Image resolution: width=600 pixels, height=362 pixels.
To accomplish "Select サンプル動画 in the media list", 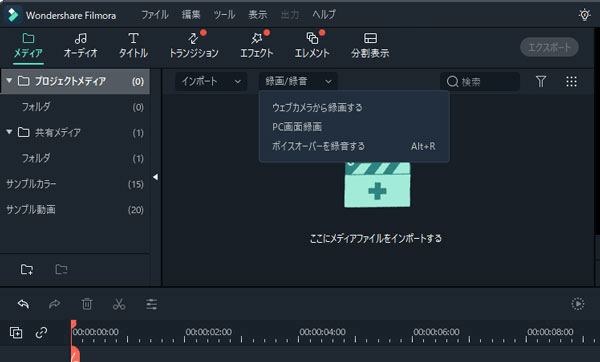I will click(75, 209).
